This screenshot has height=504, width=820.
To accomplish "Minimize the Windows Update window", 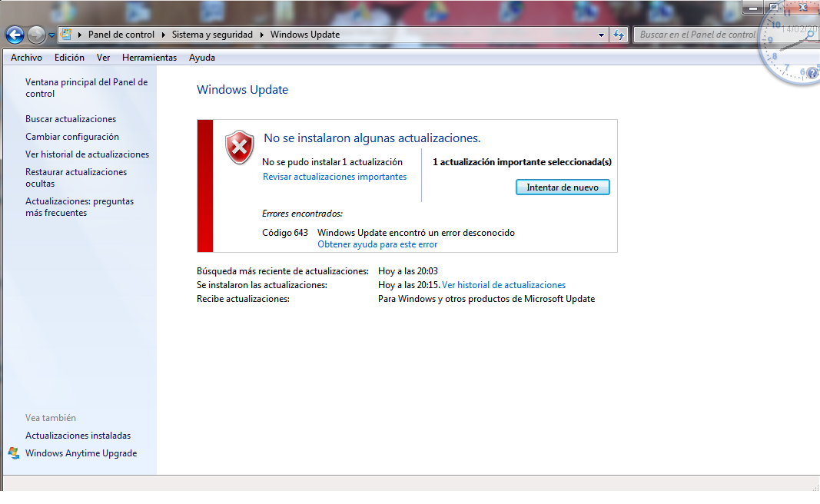I will (x=753, y=8).
